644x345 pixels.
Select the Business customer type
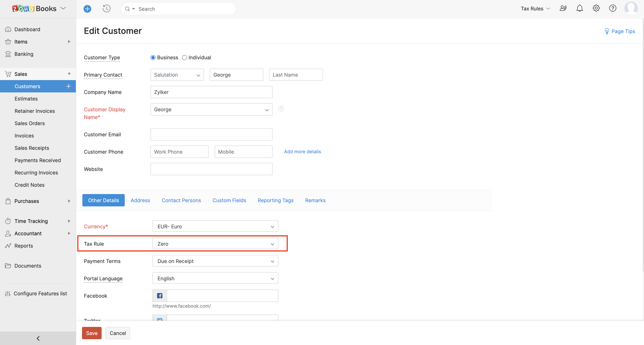[x=153, y=58]
